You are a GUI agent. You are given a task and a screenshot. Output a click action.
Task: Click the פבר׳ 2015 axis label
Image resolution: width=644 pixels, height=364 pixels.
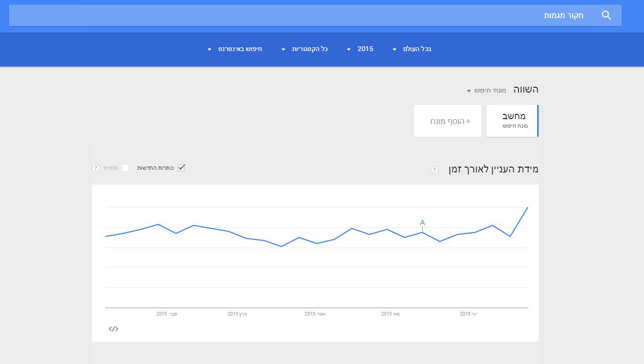coord(166,314)
